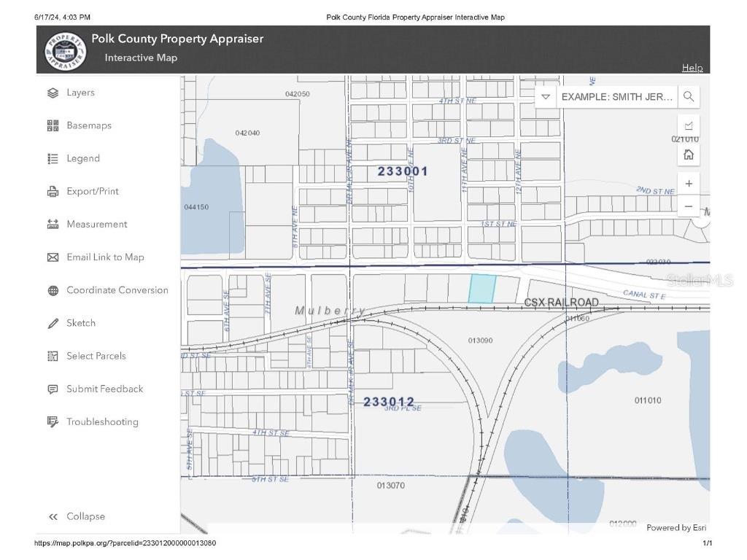
Task: Open the Basemaps menu item
Action: [x=89, y=125]
